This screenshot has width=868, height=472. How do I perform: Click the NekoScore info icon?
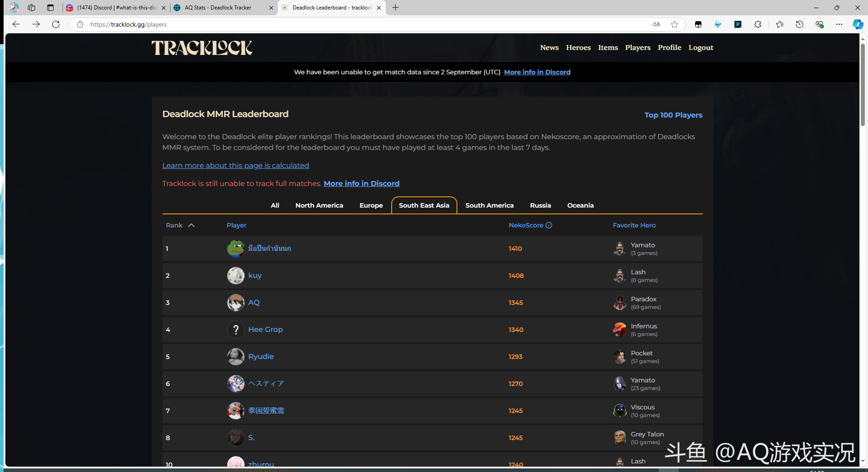click(549, 225)
